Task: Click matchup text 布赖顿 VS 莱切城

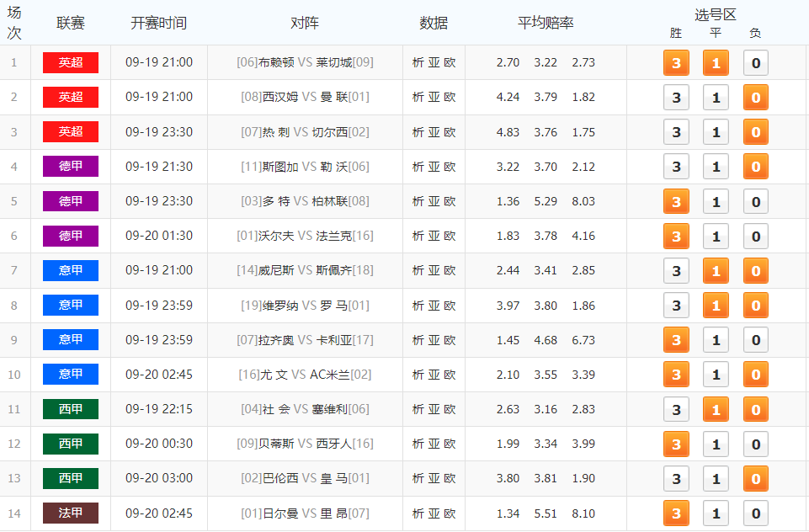Action: click(x=305, y=62)
